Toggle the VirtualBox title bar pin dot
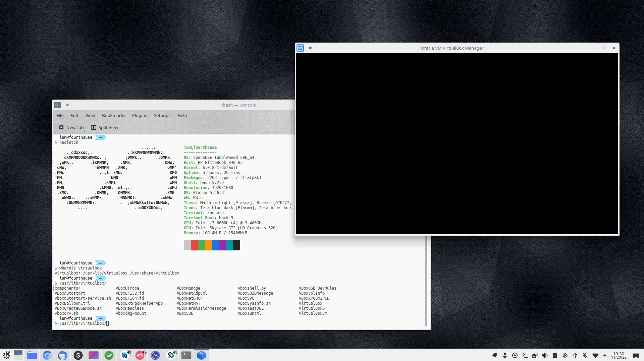Viewport: 644px width, 361px height. pos(310,48)
